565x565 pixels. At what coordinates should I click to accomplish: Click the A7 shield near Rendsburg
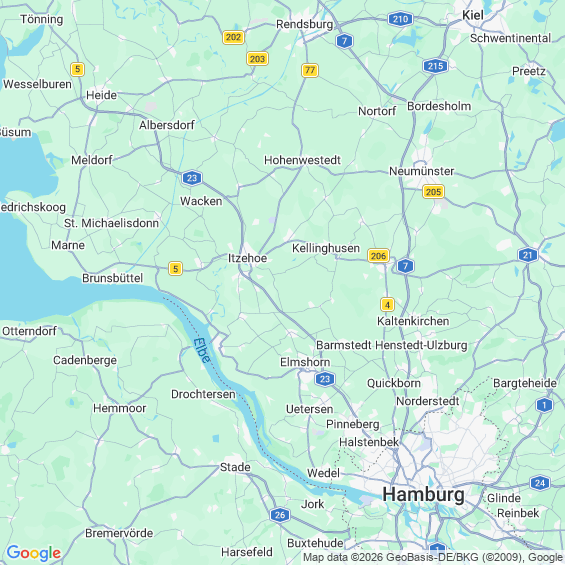coord(344,41)
